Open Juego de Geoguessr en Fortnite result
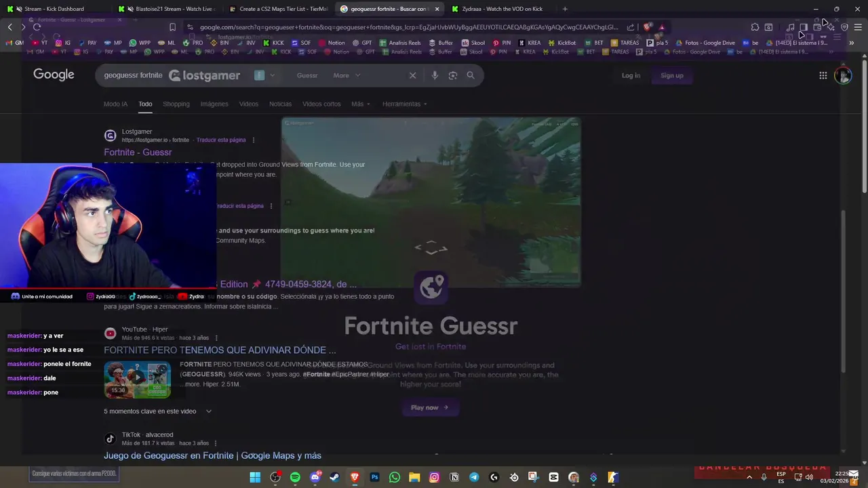The width and height of the screenshot is (868, 488). (x=212, y=455)
